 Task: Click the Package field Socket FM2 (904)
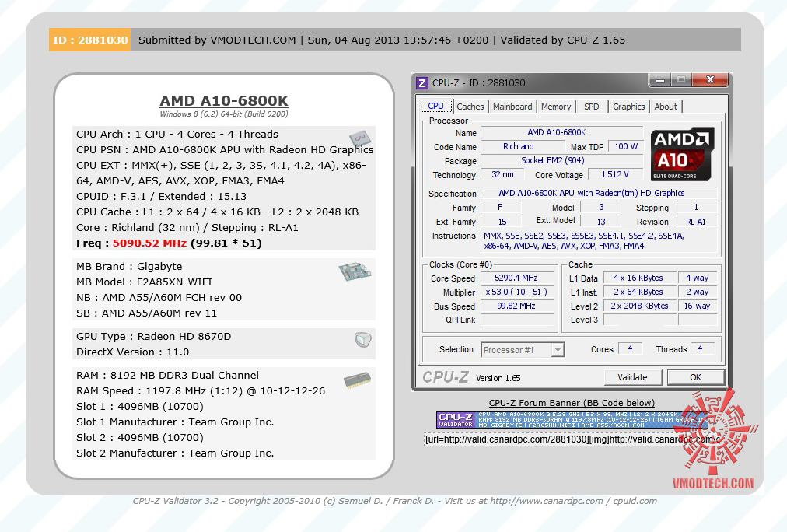point(562,160)
